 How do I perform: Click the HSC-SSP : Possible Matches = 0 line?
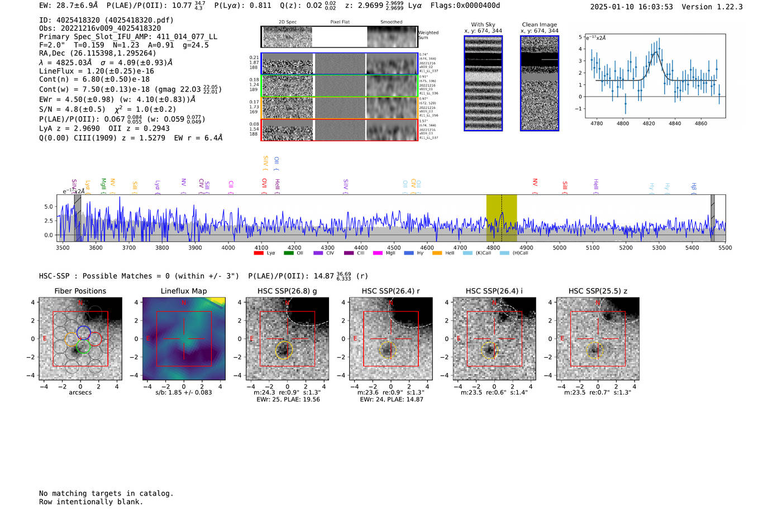pyautogui.click(x=139, y=276)
